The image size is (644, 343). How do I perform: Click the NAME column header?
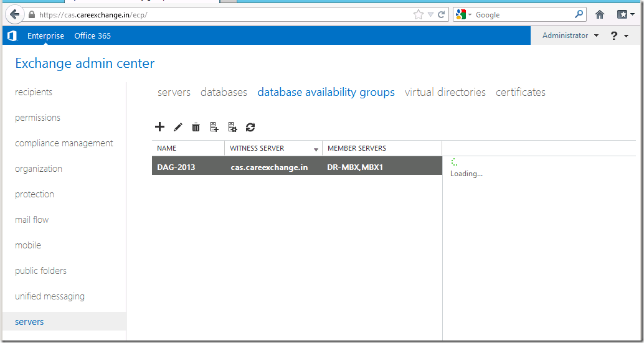(188, 148)
